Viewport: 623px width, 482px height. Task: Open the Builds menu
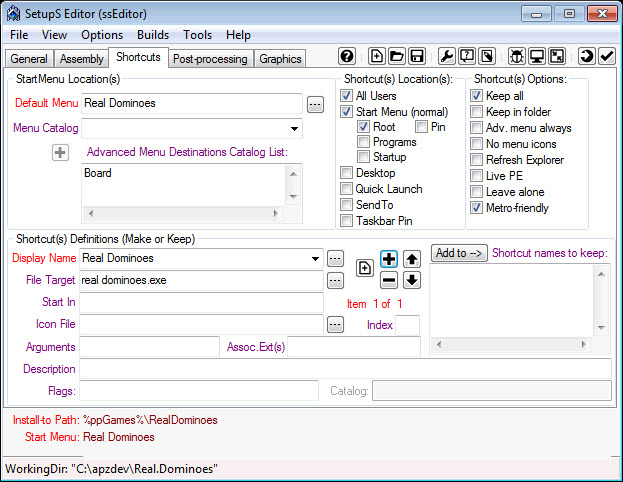pyautogui.click(x=153, y=35)
